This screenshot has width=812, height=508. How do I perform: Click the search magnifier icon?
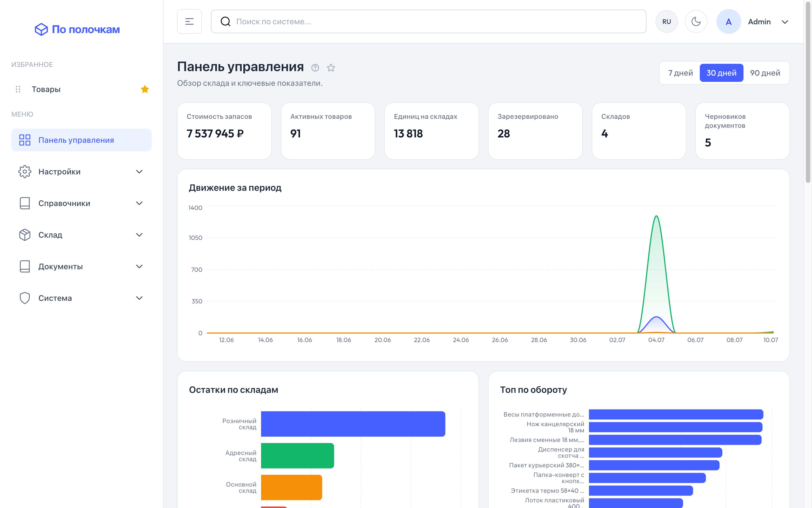click(226, 21)
